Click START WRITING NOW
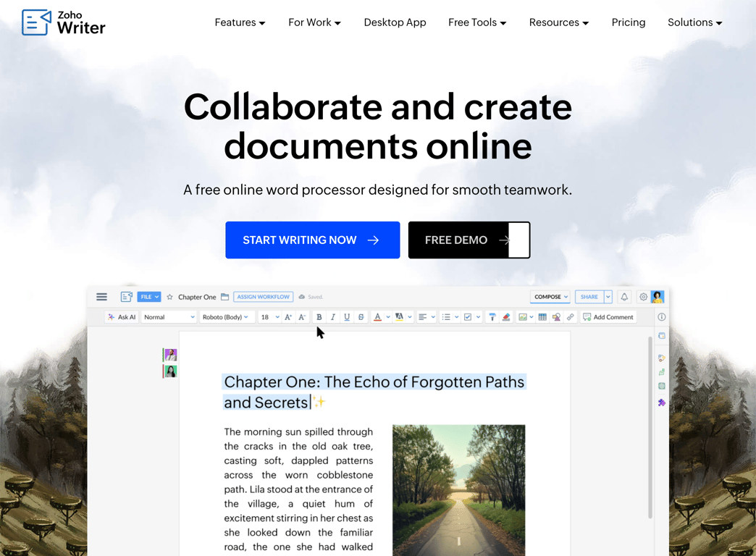This screenshot has height=556, width=756. (312, 240)
